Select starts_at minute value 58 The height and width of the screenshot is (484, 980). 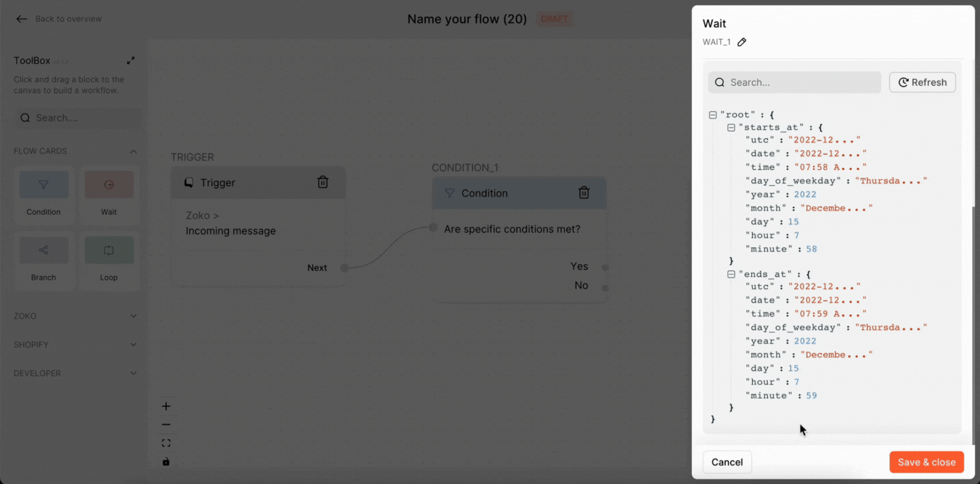tap(811, 249)
